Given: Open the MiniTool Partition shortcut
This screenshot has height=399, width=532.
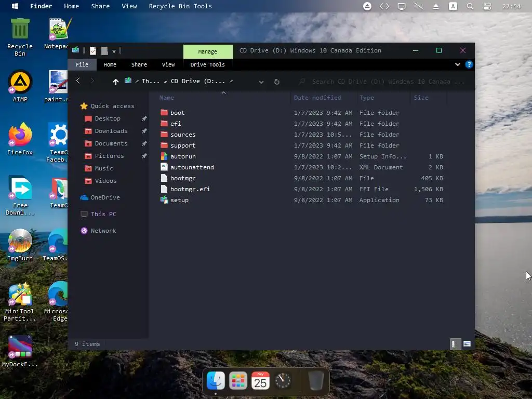Looking at the screenshot, I should [20, 302].
